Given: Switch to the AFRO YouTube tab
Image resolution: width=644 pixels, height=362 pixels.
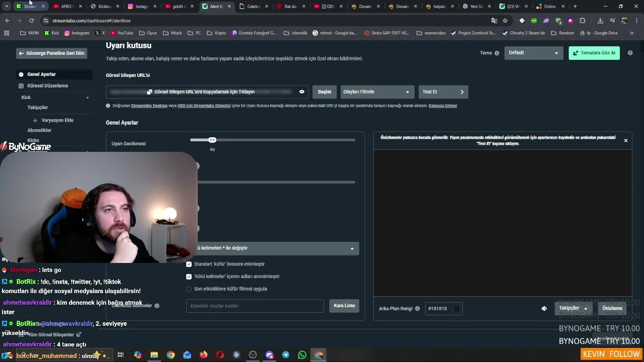Looking at the screenshot, I should [67, 7].
